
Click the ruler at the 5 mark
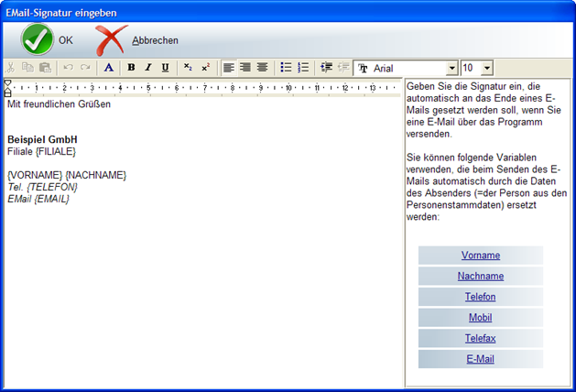click(x=148, y=88)
